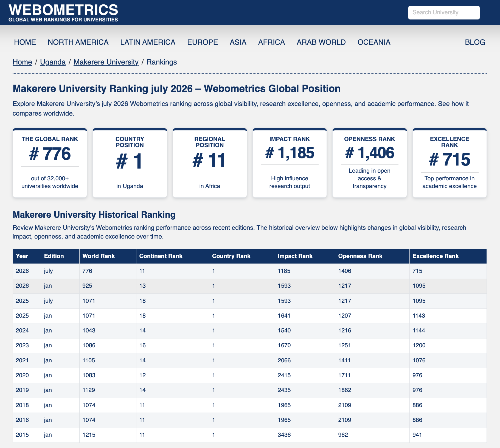
Task: Click the Excellence Rank column header
Action: [x=448, y=256]
